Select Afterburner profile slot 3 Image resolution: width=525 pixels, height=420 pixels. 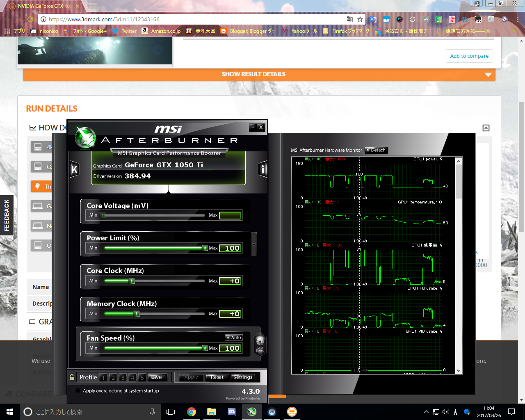(x=123, y=378)
